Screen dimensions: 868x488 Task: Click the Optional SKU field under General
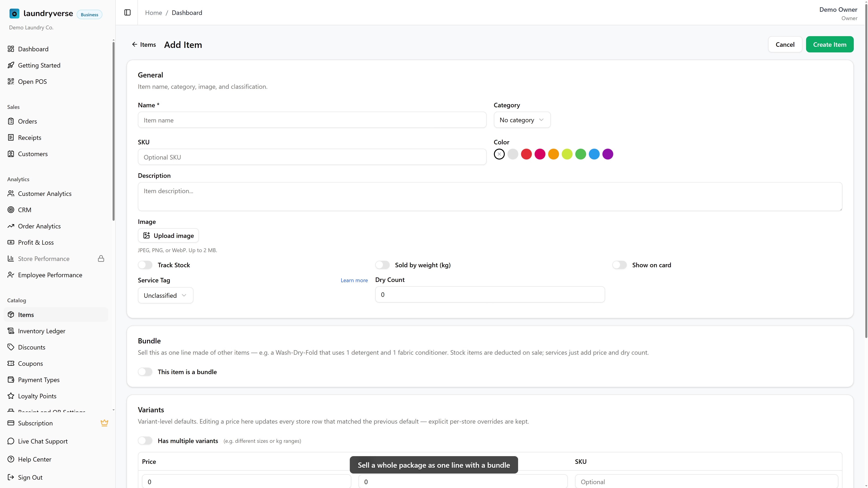[312, 157]
